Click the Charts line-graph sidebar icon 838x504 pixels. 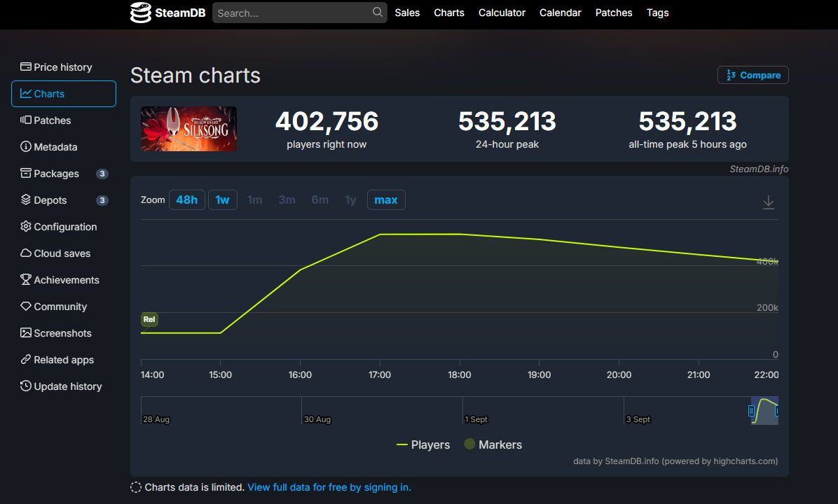point(26,93)
